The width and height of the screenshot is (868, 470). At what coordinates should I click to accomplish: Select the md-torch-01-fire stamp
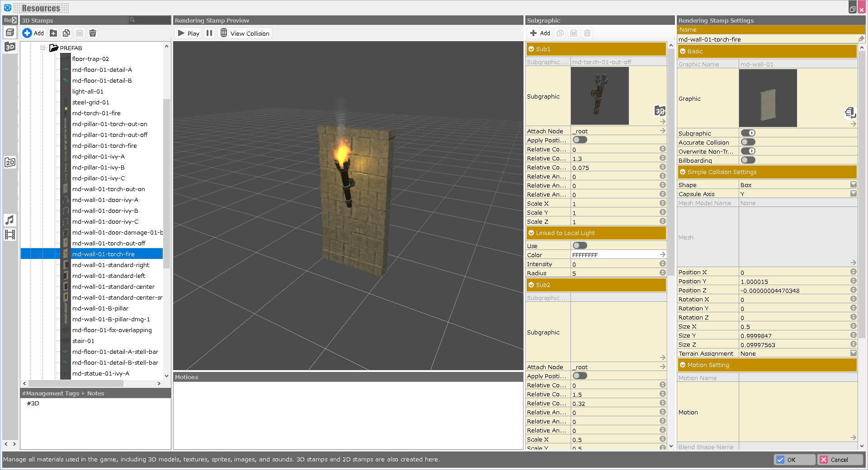96,113
